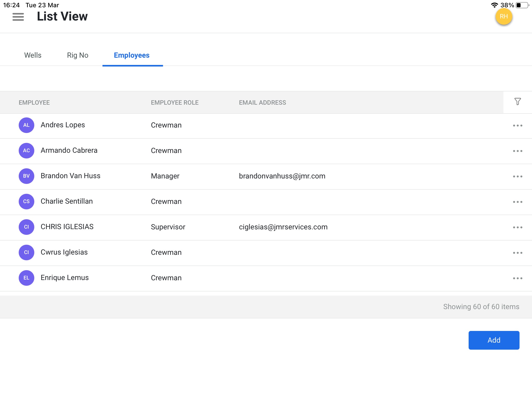Image resolution: width=532 pixels, height=399 pixels.
Task: Tap the AL avatar for Andres Lopes
Action: (26, 125)
